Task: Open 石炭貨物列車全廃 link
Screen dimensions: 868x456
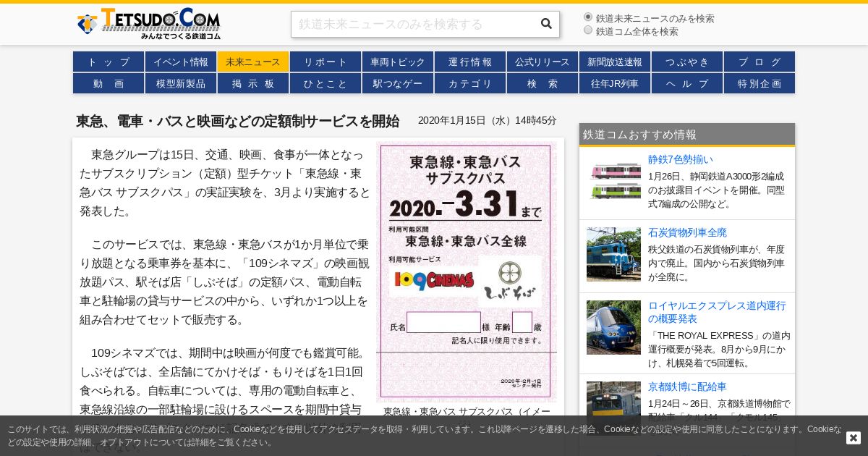Action: 687,232
